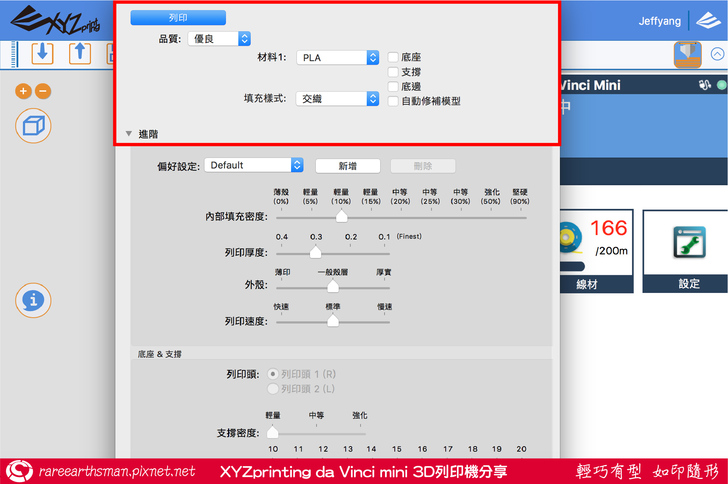The image size is (728, 484).
Task: Click the 0.4 layer thickness mark
Action: coord(282,237)
